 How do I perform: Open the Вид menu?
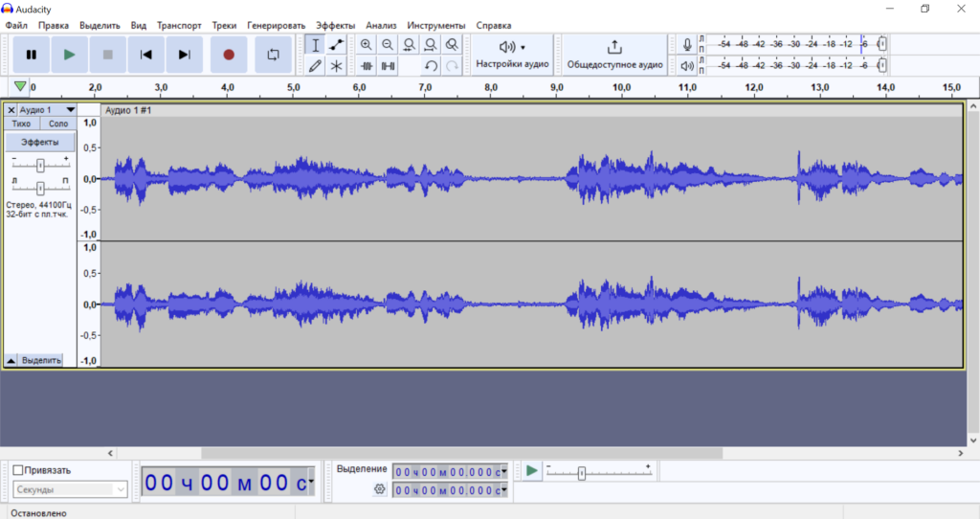click(x=138, y=26)
